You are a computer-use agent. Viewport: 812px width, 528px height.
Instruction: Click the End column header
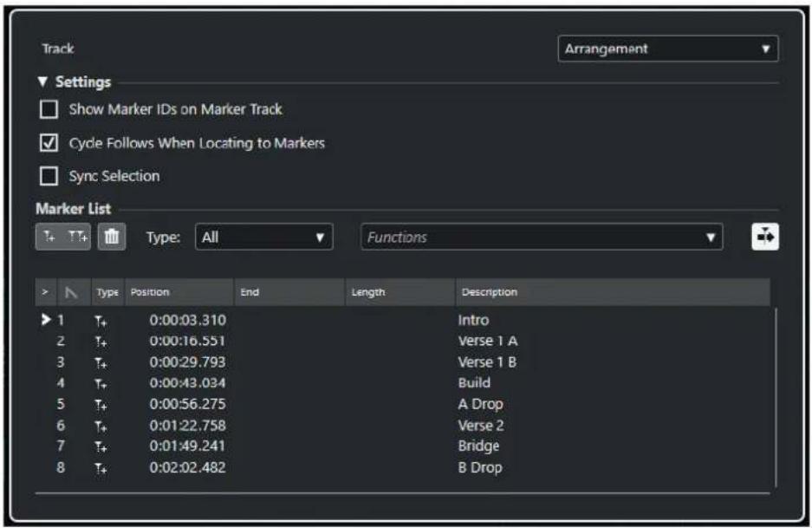(289, 292)
